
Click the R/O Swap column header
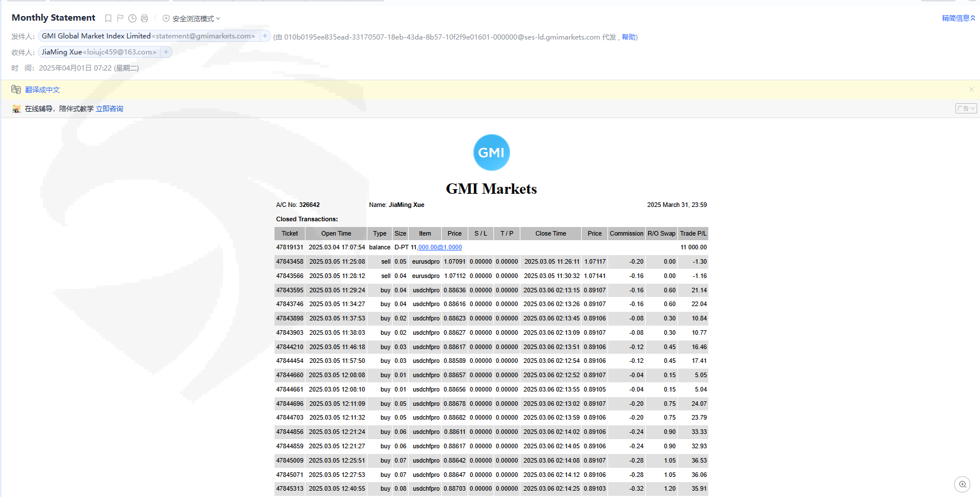662,234
